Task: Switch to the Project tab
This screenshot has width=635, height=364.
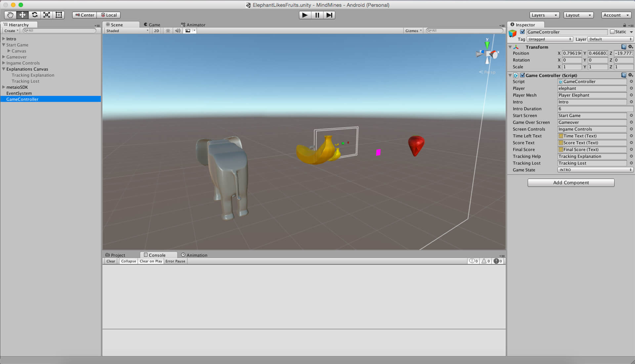Action: (115, 255)
